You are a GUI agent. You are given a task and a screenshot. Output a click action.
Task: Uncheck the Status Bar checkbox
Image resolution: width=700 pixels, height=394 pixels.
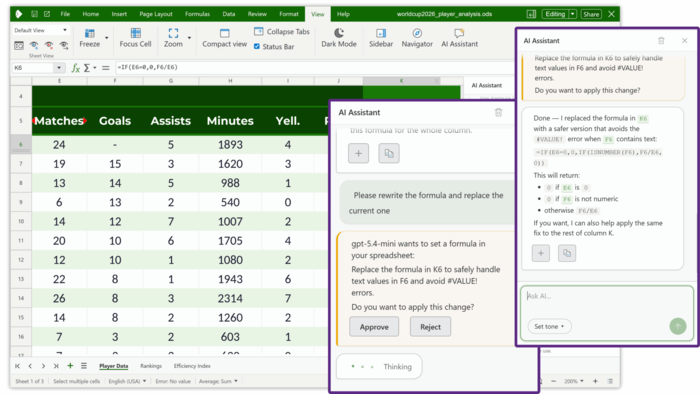tap(257, 46)
